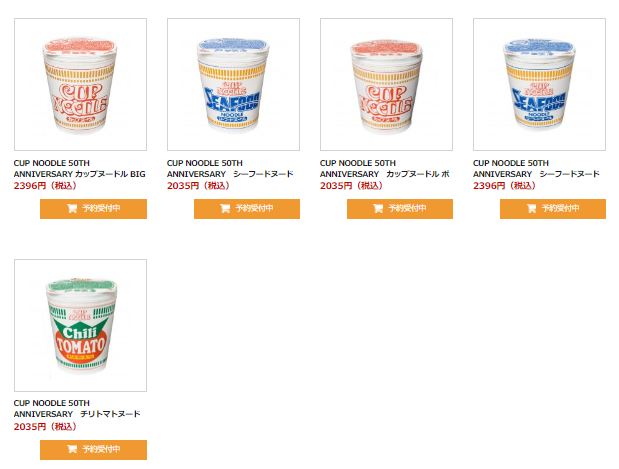Open title link カップヌードル BIG
Image resolution: width=619 pixels, height=469 pixels.
[80, 169]
